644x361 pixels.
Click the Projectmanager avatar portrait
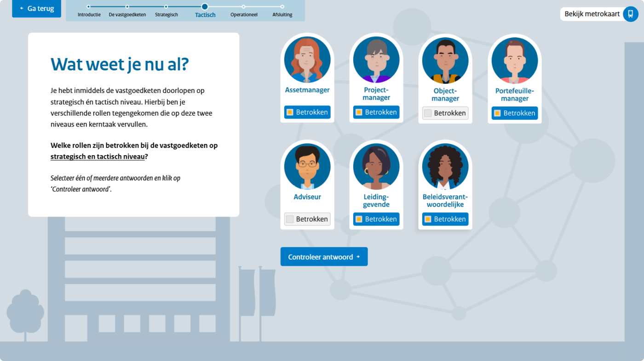376,60
